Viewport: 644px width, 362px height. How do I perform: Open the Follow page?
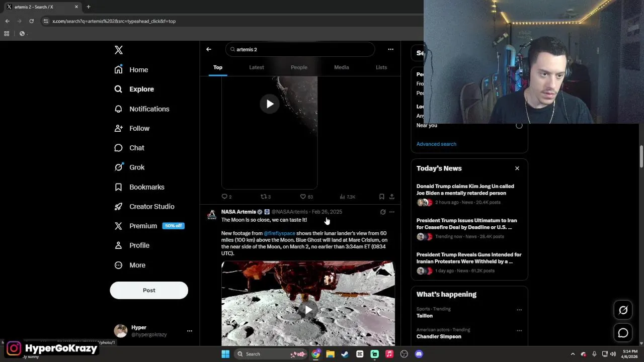132,128
